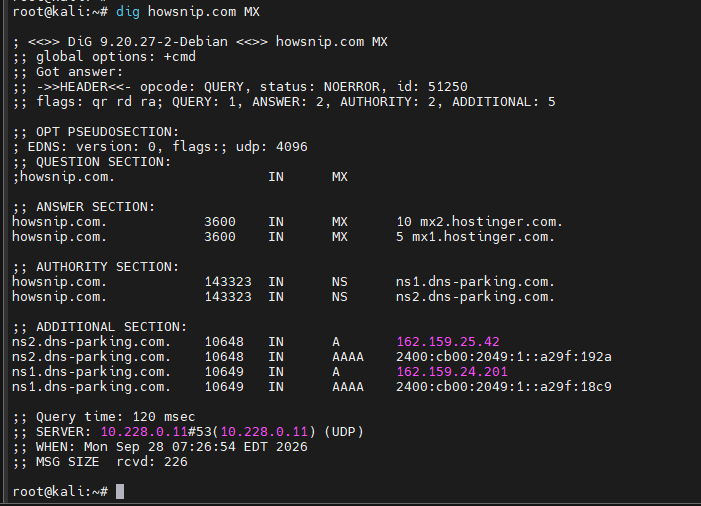This screenshot has height=506, width=701.
Task: Click the '(UDP)' protocol text
Action: [344, 432]
